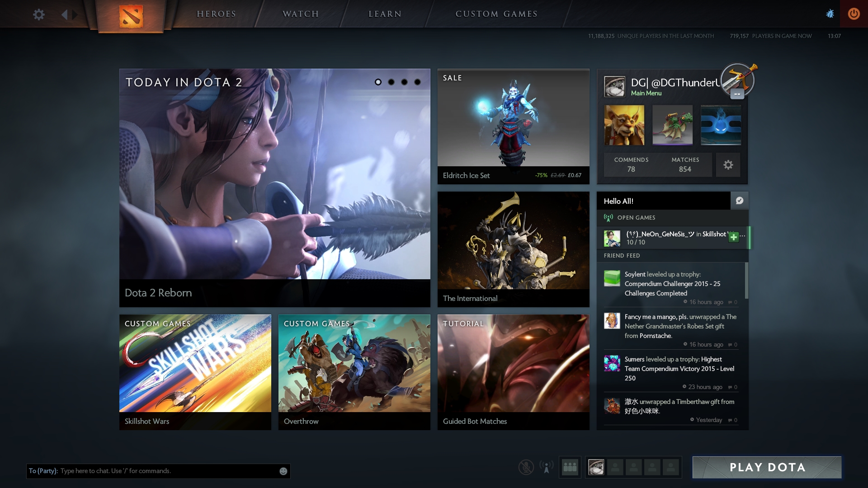This screenshot has width=868, height=488.
Task: Open emoticon picker in chat box
Action: (283, 471)
